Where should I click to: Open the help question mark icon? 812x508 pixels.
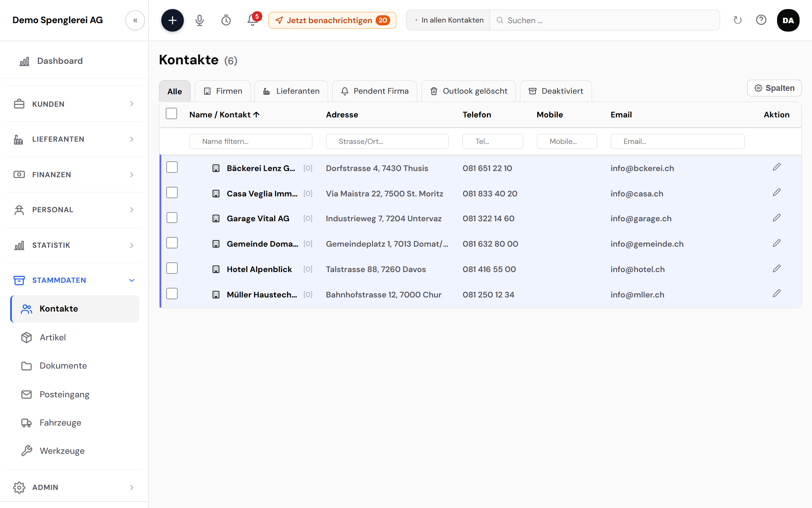pyautogui.click(x=761, y=20)
